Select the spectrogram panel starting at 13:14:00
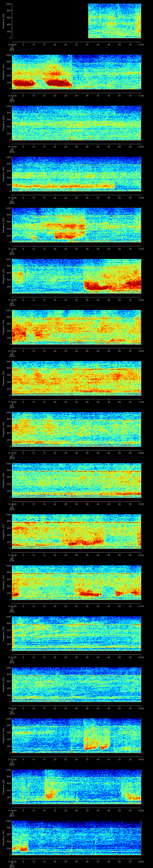Viewport: 153px width, 868px height. [x=76, y=276]
